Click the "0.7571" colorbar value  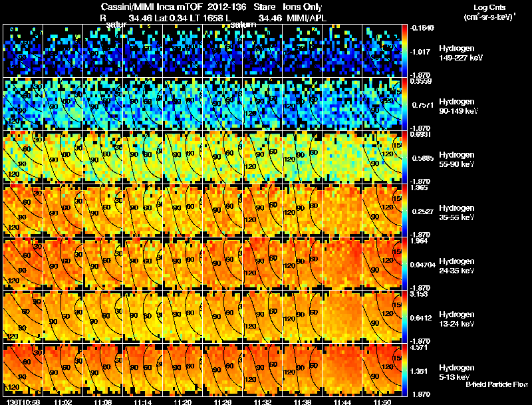(422, 105)
